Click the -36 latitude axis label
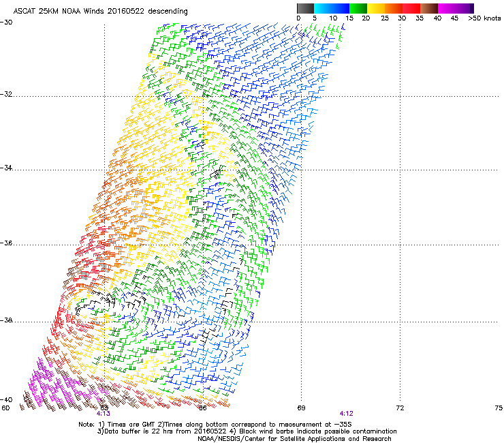 [x=6, y=243]
